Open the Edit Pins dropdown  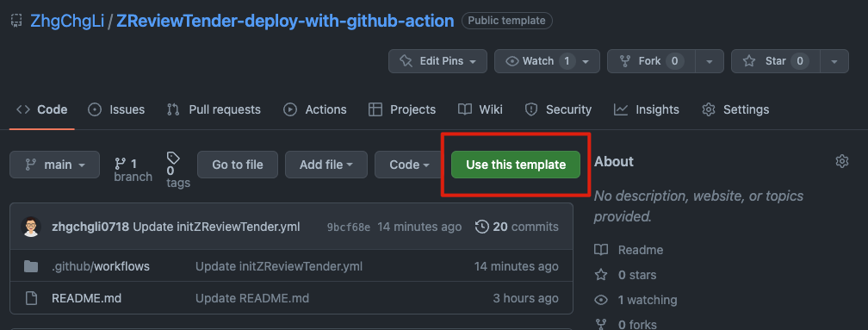click(437, 61)
